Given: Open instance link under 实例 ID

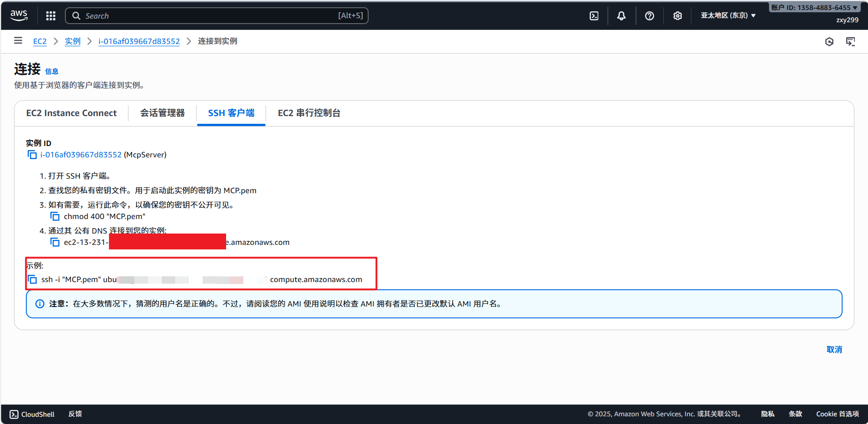Looking at the screenshot, I should pyautogui.click(x=81, y=155).
